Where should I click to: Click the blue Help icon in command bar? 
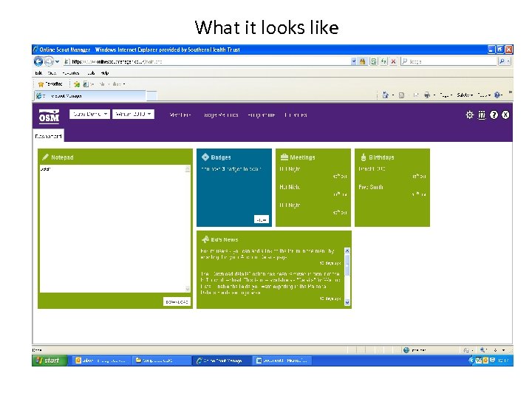(497, 95)
